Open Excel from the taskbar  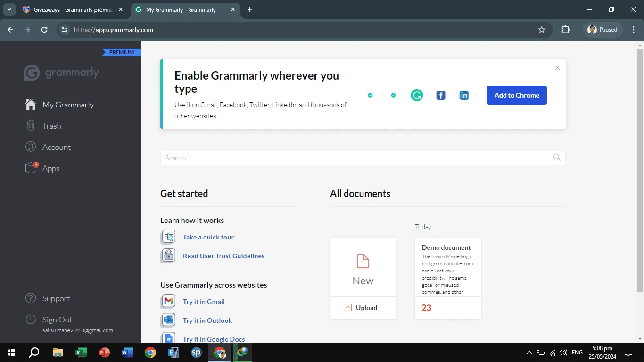tap(81, 353)
